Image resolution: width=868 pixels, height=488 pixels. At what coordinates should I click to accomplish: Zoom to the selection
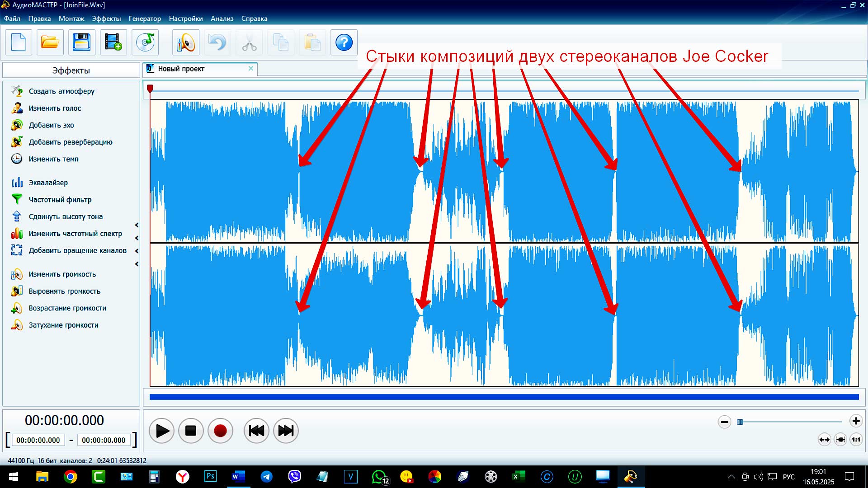coord(840,439)
